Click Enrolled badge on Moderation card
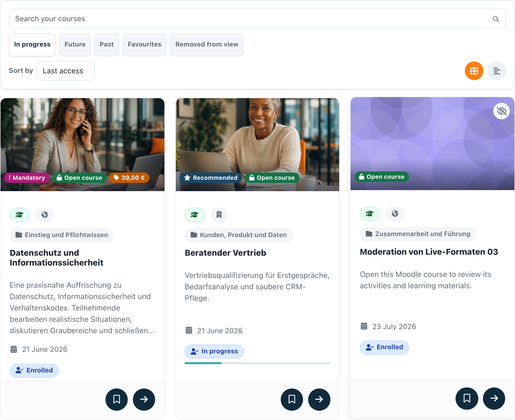Screen dimensions: 515x420 click(x=384, y=347)
